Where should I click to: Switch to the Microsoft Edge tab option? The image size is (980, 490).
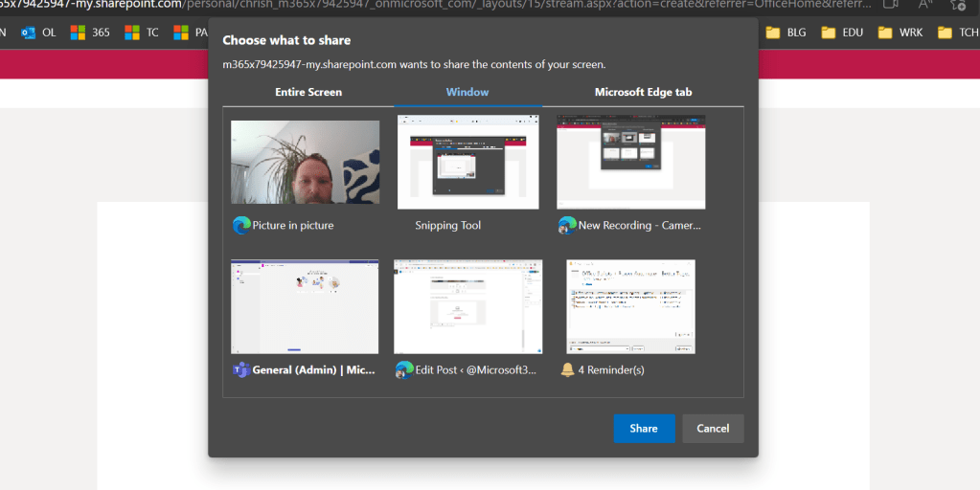point(643,92)
